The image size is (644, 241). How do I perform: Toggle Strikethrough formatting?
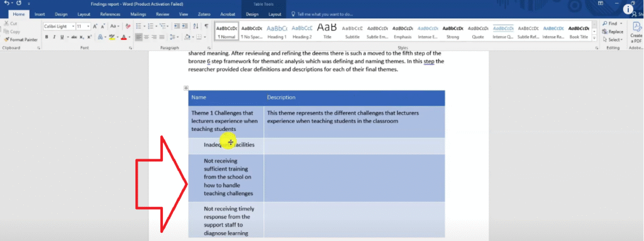[74, 37]
